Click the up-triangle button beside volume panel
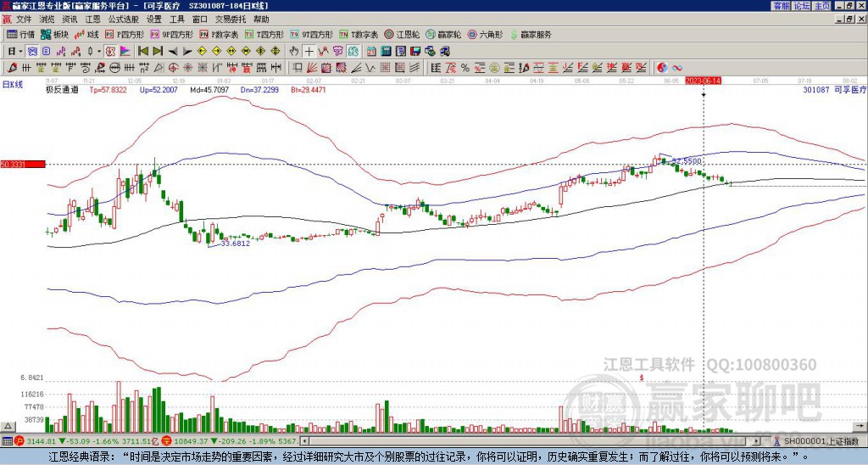The height and width of the screenshot is (465, 868). click(8, 426)
